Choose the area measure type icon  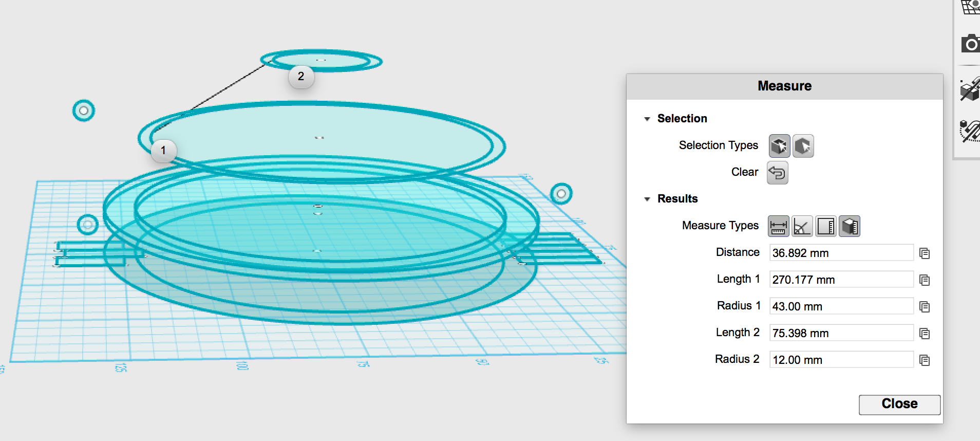point(825,226)
